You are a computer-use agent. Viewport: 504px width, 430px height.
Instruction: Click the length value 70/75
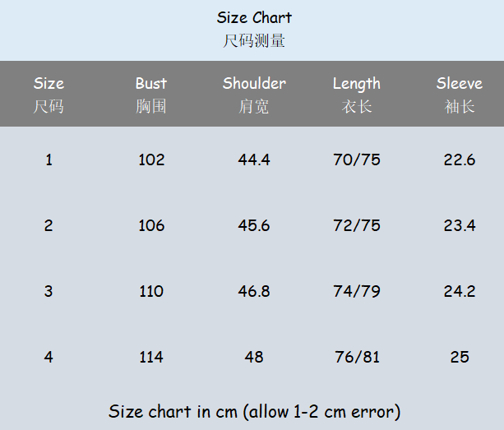[x=356, y=160]
